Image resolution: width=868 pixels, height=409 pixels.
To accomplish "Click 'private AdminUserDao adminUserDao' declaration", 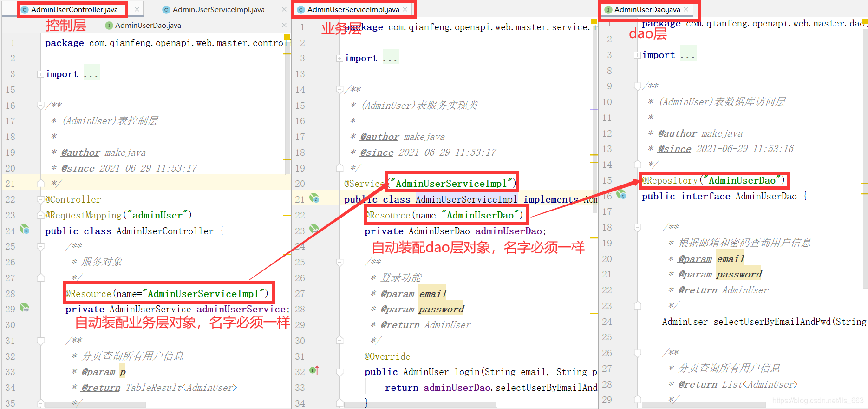I will 456,231.
